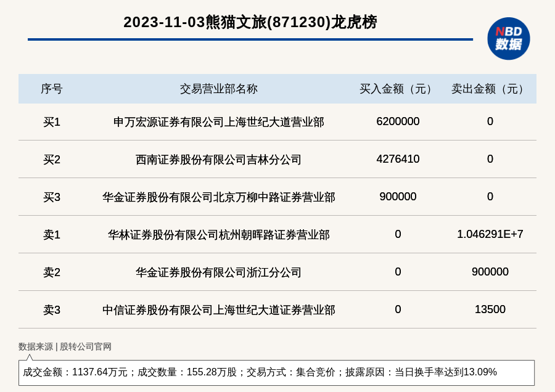Click the buy amount 0 in 卖2 row
555x392 pixels.
click(x=398, y=272)
